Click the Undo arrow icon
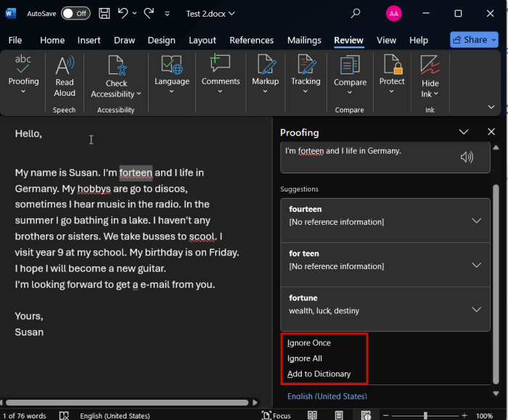 123,13
